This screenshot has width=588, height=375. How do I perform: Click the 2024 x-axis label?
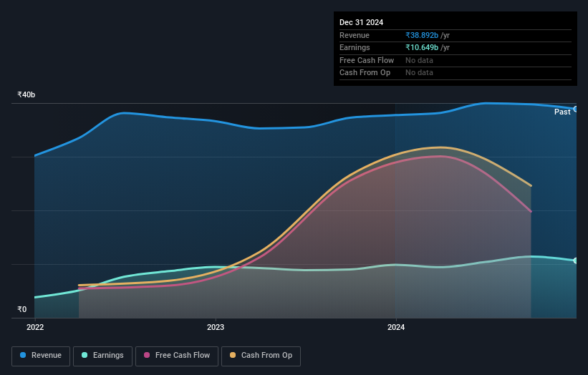[396, 328]
